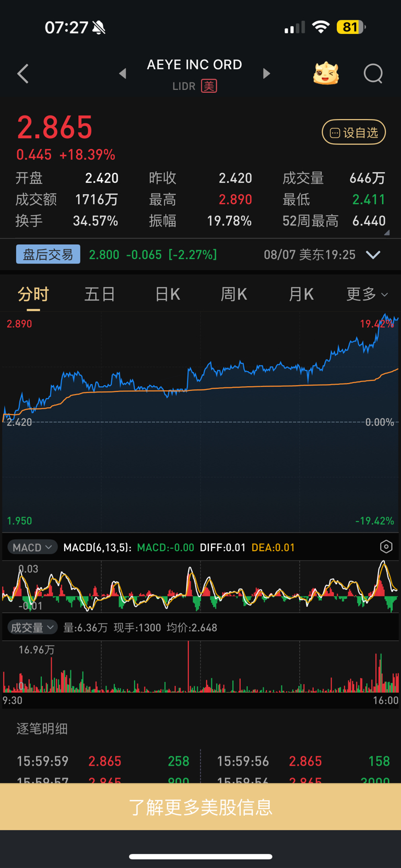Tap the 08/07 美东19:25 timestamp
Image resolution: width=401 pixels, height=868 pixels.
coord(310,255)
